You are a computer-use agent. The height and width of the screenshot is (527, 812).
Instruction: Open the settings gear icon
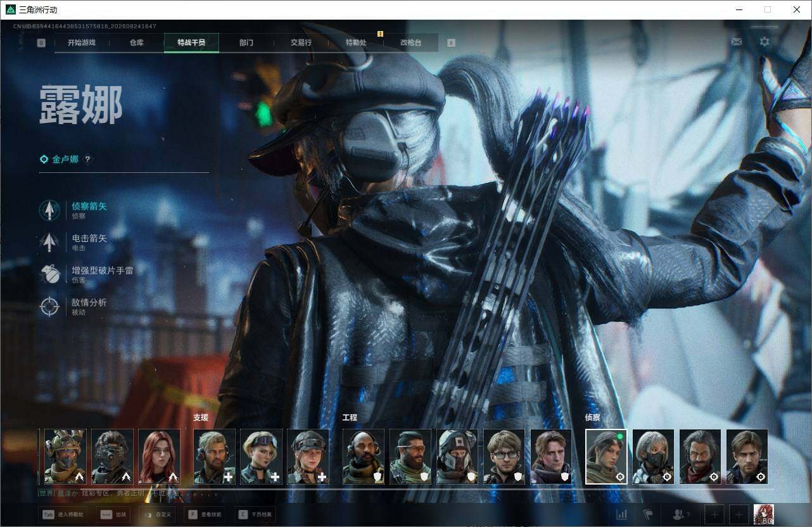pos(764,42)
